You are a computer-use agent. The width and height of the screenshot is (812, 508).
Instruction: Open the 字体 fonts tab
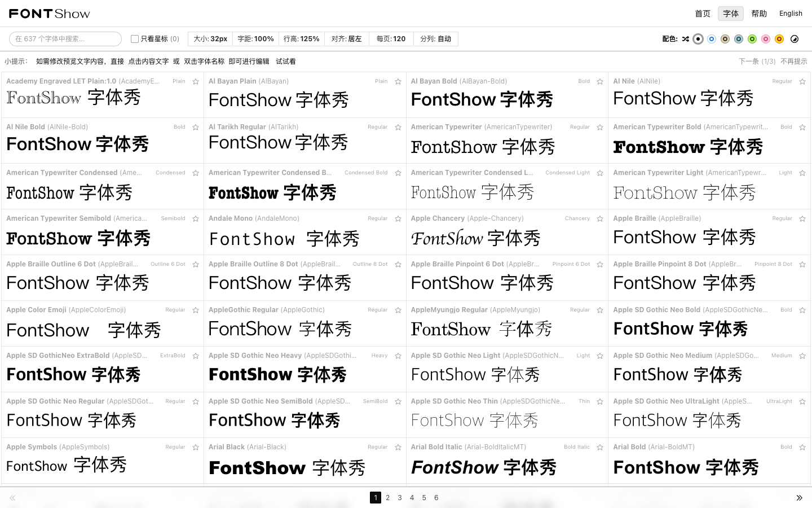731,14
